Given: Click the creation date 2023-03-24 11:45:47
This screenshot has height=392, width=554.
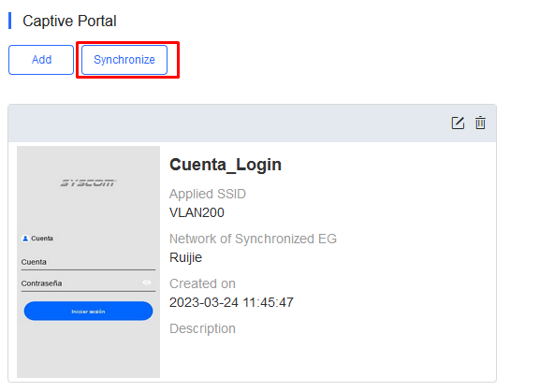Looking at the screenshot, I should tap(231, 302).
